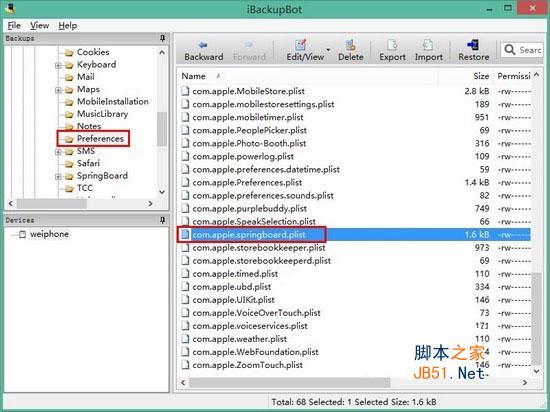Select com.apple.MobileStore.plist file icon

coord(185,91)
